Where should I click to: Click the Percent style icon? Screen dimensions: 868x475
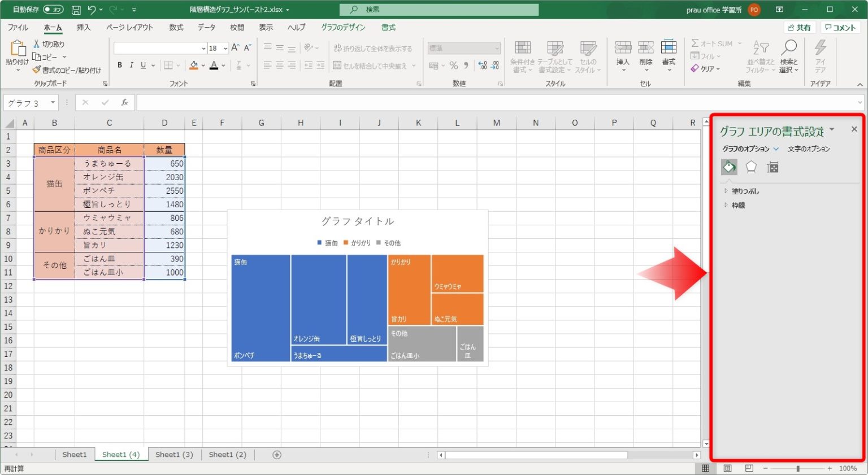click(x=453, y=65)
